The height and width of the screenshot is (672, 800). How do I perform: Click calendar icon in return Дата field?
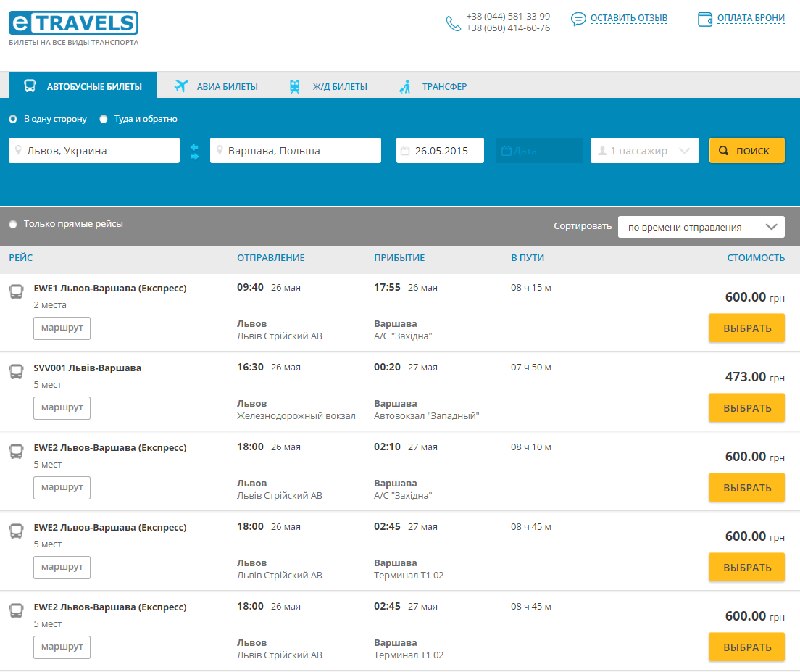tap(506, 151)
